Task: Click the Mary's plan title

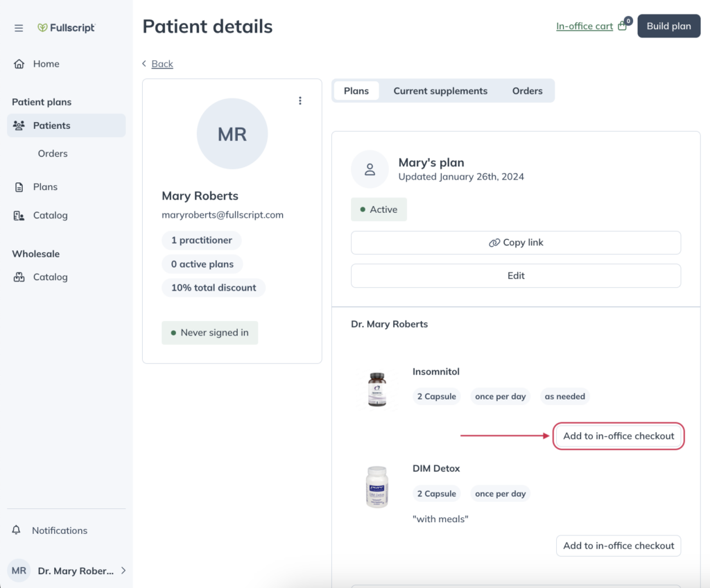Action: click(431, 162)
